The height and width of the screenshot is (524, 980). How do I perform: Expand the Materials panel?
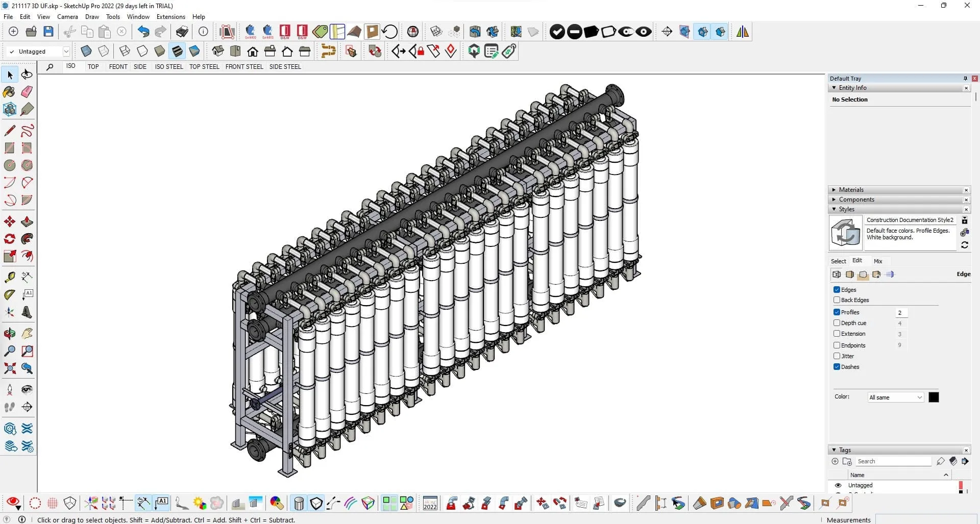(834, 190)
